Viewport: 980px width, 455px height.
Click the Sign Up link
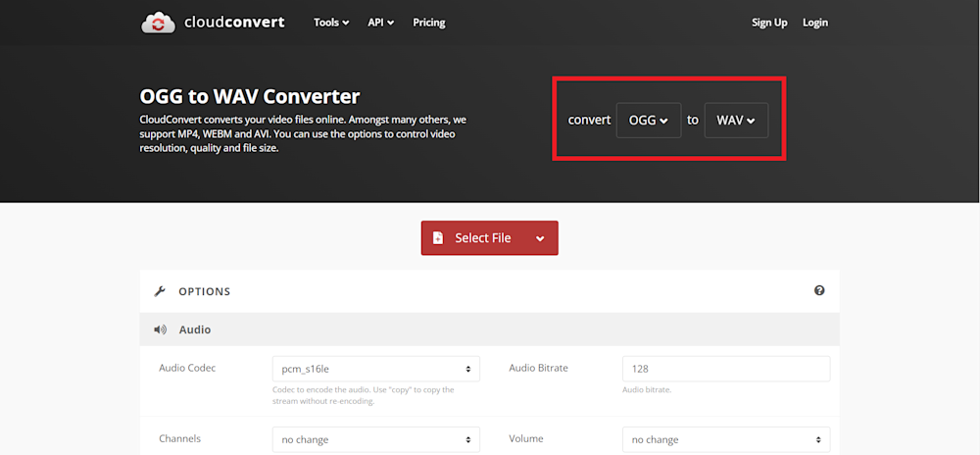click(x=769, y=23)
